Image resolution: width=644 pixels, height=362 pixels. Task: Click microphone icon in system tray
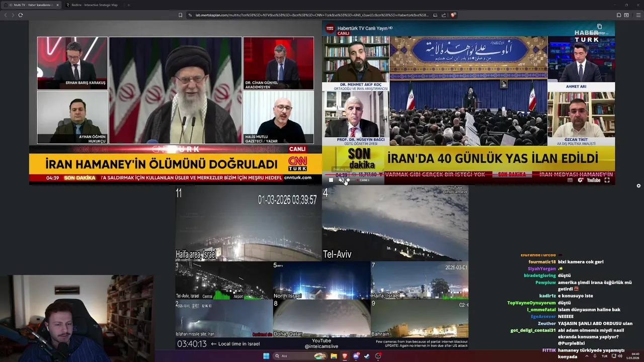pos(595,356)
